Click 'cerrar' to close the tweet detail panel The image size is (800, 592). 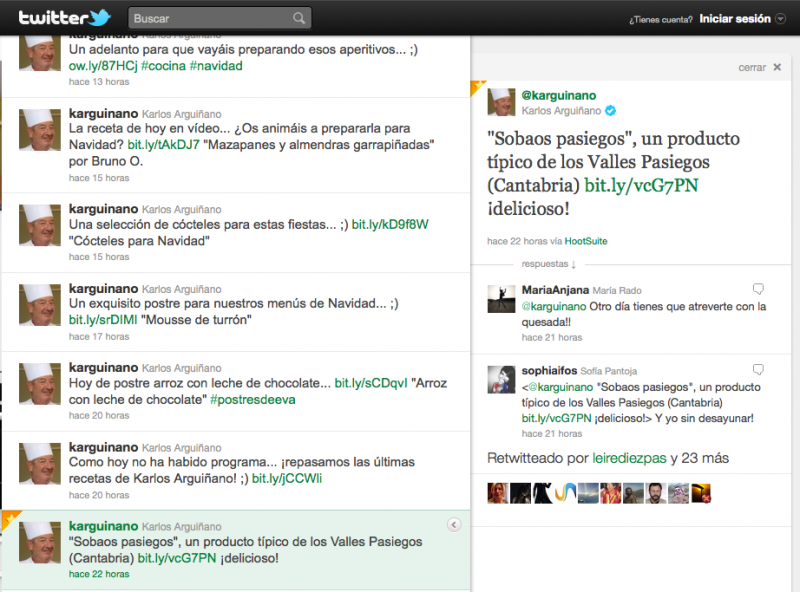coord(752,67)
